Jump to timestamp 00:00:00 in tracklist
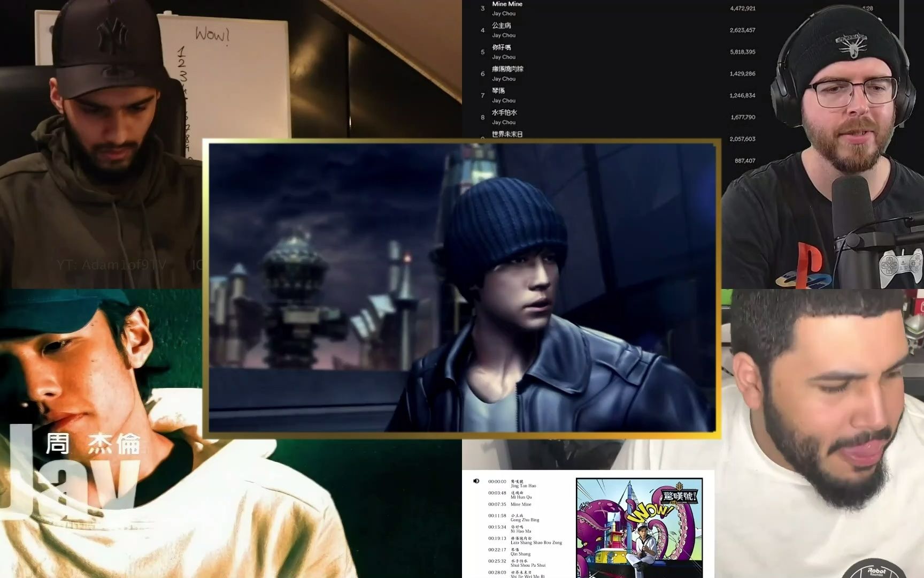The width and height of the screenshot is (924, 578). coord(497,482)
